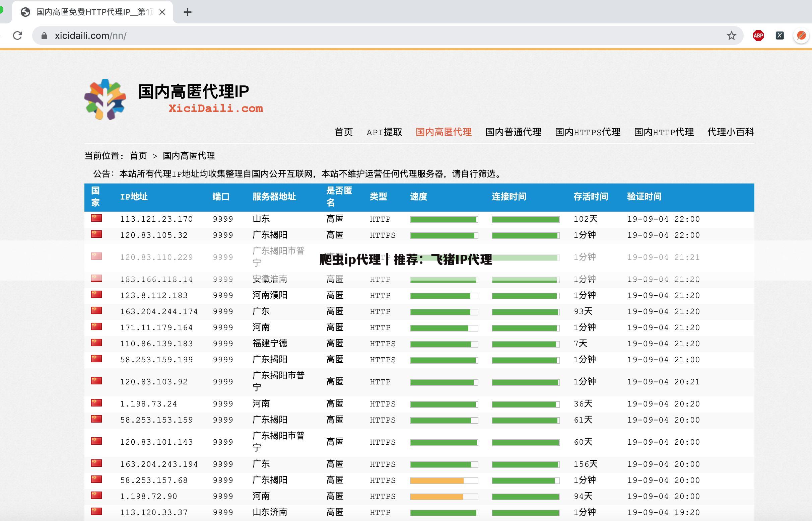Switch to the 国内高匿免费HTTP代理IP browser tab
Viewport: 812px width, 521px height.
pos(92,12)
